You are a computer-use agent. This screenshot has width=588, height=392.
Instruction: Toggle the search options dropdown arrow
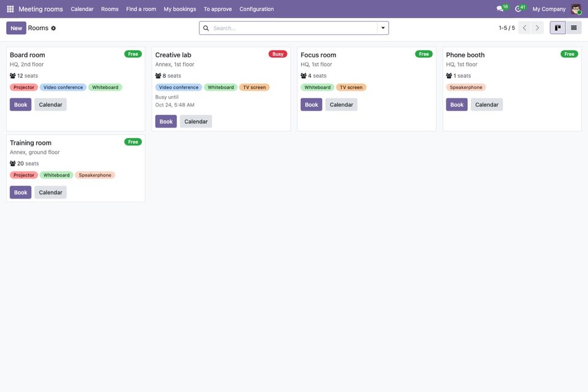[x=383, y=28]
